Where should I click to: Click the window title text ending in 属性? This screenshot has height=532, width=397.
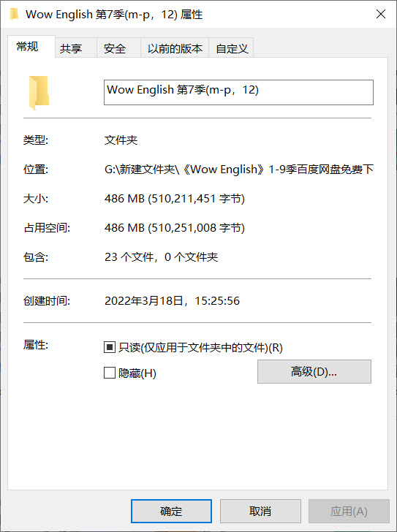(114, 15)
